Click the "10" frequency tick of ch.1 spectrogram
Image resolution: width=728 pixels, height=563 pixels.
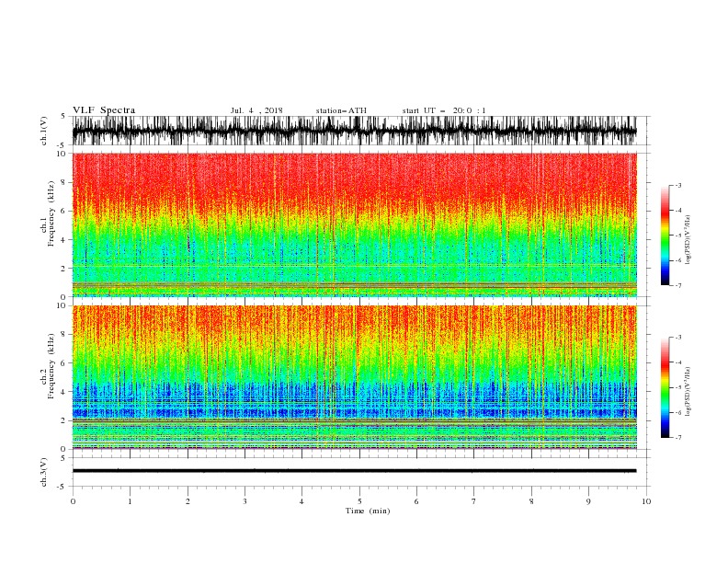(x=63, y=154)
